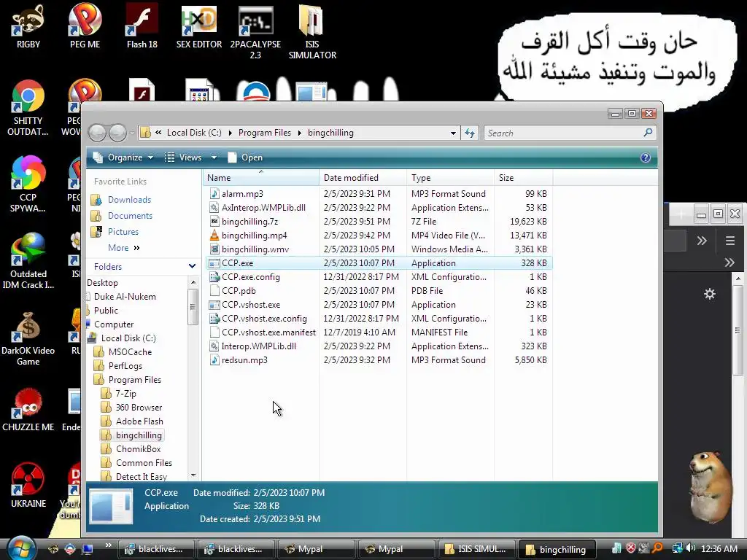Viewport: 747px width, 560px height.
Task: Open the 2PACALYPSE 2.3 shortcut
Action: (255, 31)
